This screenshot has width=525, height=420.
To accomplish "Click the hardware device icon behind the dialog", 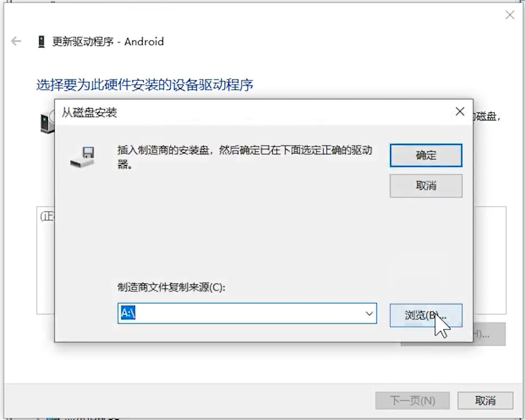I will [47, 122].
